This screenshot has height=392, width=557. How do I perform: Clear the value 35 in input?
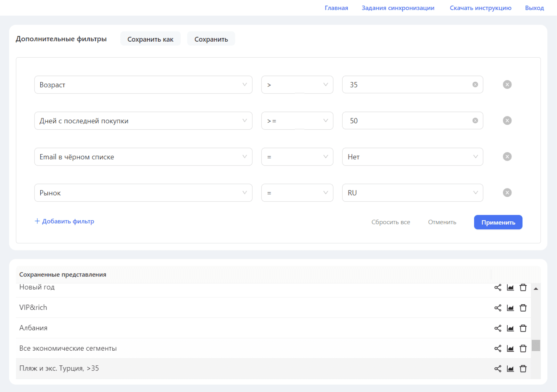pos(475,85)
